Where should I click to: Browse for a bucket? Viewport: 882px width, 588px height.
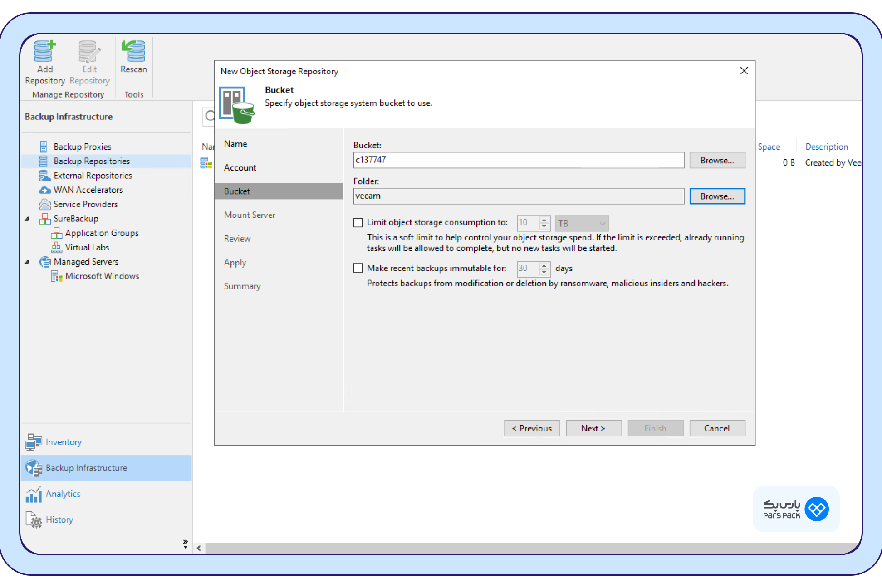717,160
